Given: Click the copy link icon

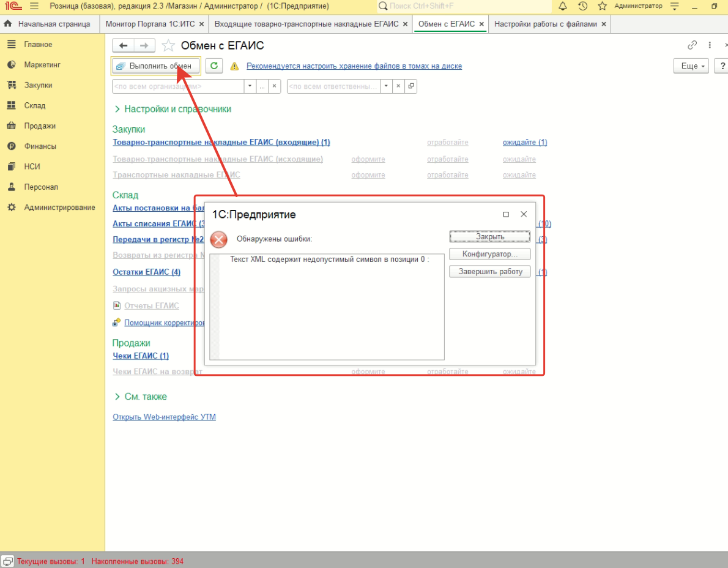Looking at the screenshot, I should point(693,45).
